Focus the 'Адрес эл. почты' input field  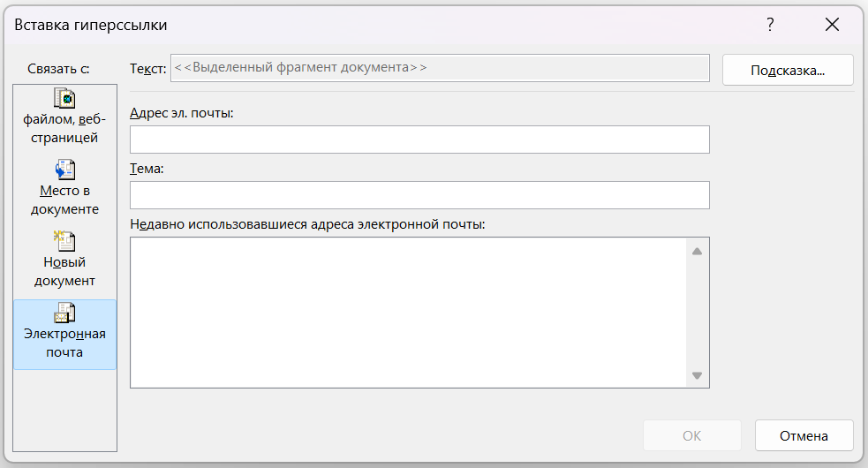pos(419,140)
